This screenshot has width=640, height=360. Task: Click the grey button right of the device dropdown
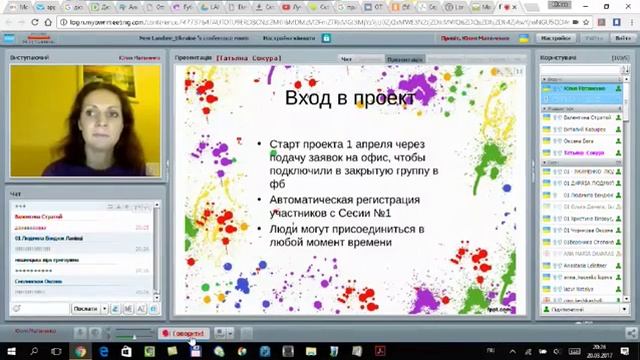(246, 333)
